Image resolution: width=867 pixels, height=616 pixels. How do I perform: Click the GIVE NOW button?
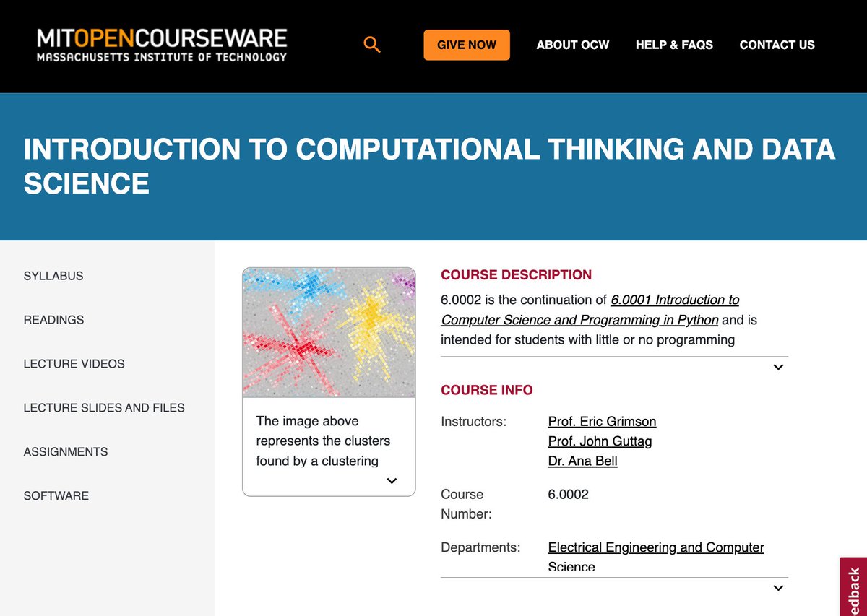tap(466, 44)
